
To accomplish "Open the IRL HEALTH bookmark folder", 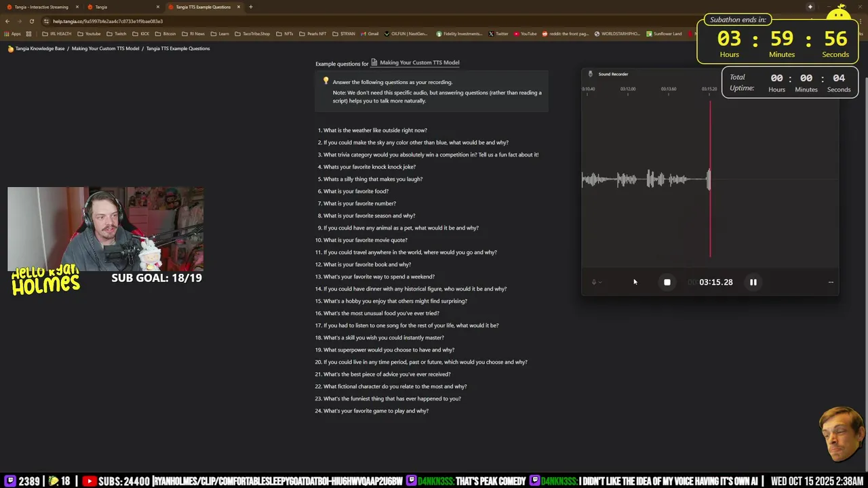I will coord(57,34).
